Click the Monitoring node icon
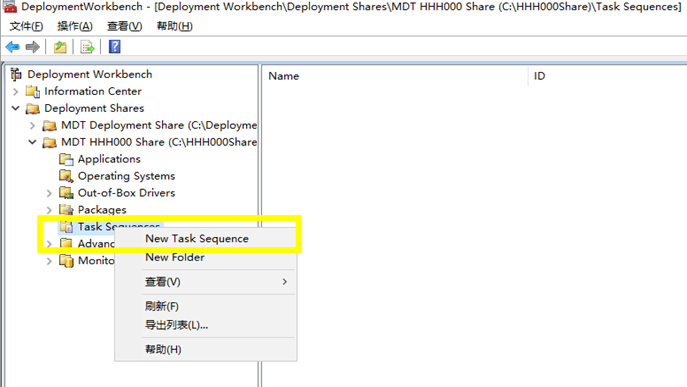Screen dimensions: 687x387 [66, 261]
